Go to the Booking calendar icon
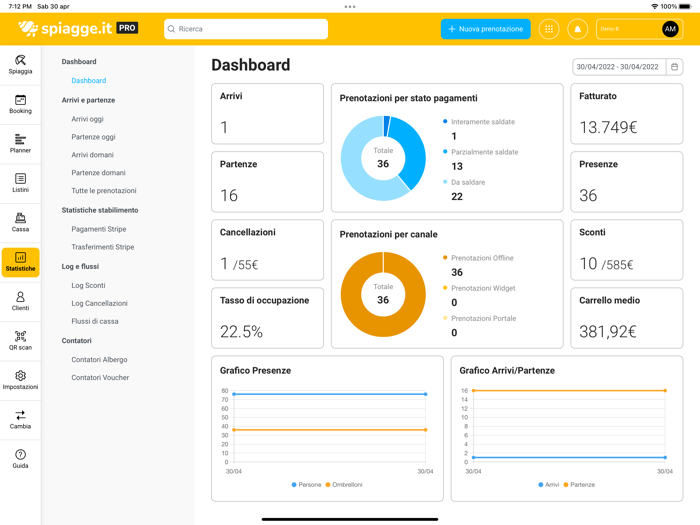 (20, 104)
